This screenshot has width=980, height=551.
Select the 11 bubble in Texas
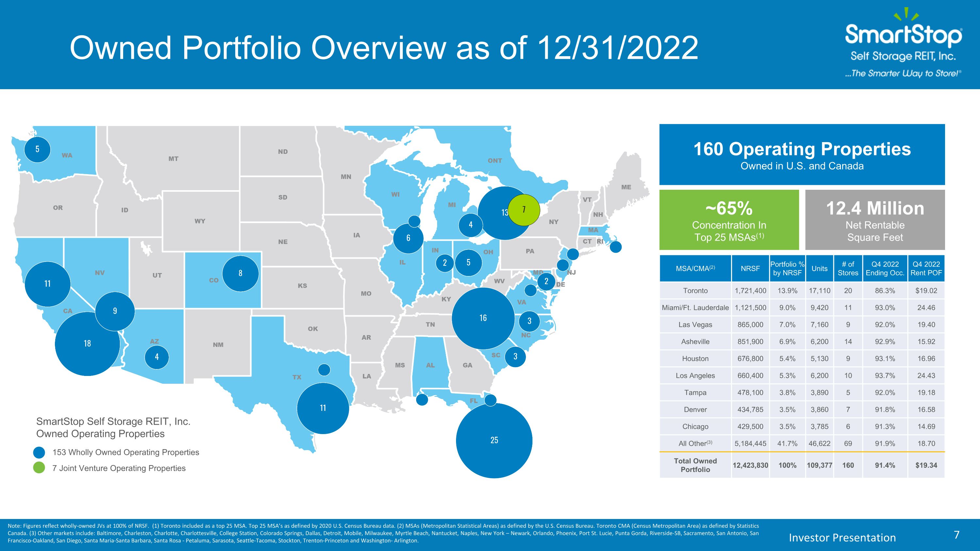[323, 408]
